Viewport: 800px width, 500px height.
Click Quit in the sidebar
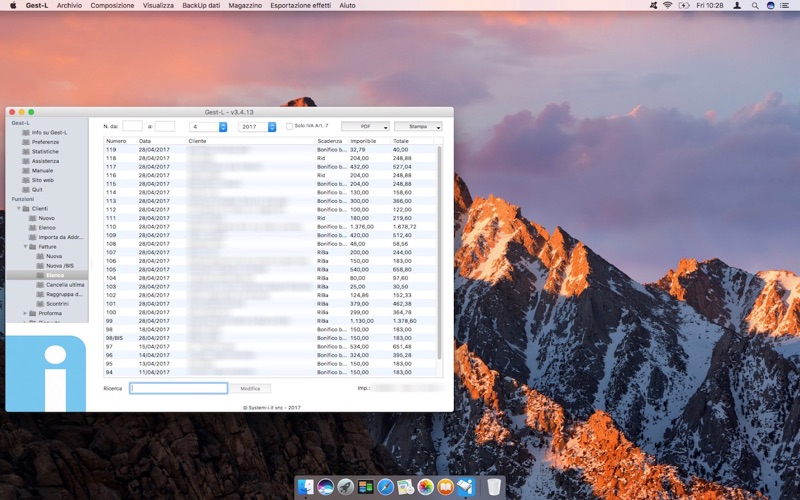pos(37,190)
